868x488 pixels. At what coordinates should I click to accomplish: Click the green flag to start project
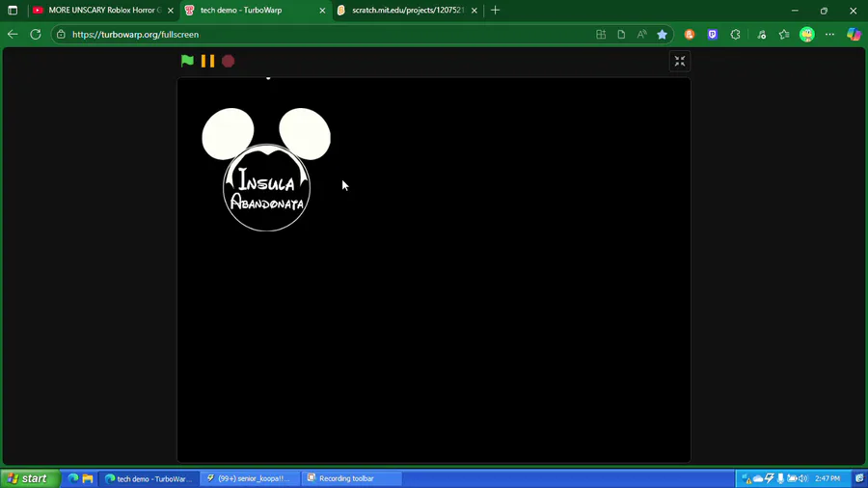[187, 61]
